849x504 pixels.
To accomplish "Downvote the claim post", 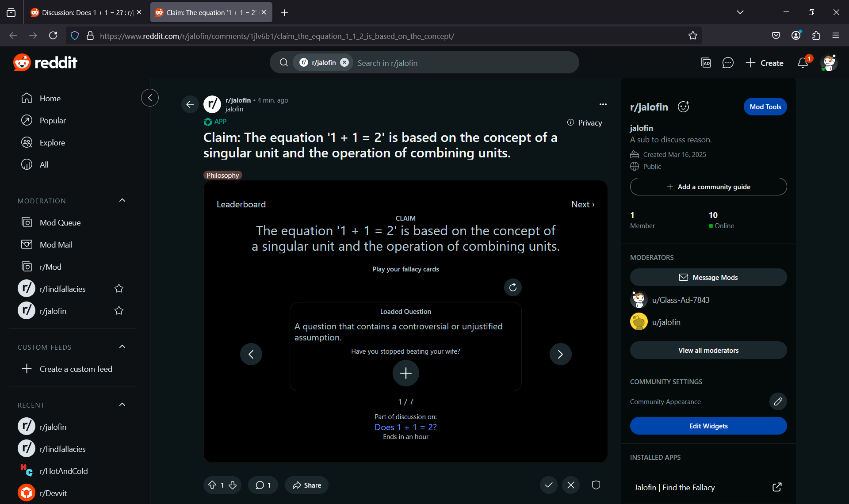I will 233,485.
